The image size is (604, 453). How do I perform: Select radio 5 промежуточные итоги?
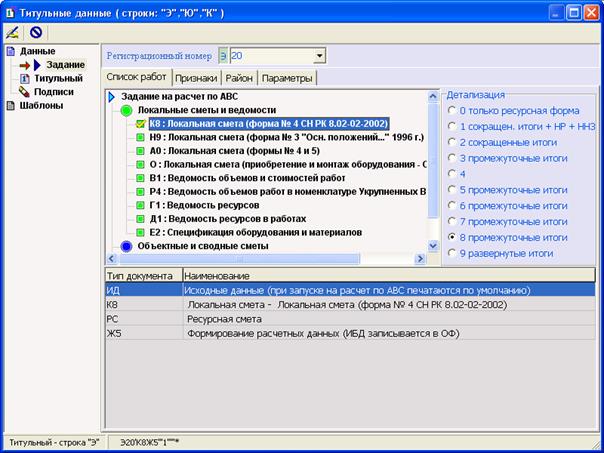coord(451,190)
